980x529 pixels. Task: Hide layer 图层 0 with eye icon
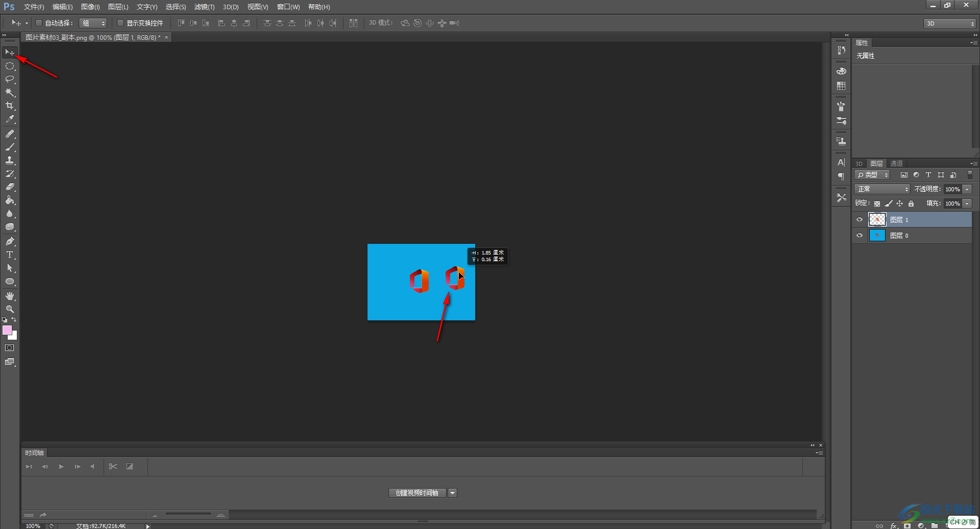860,235
